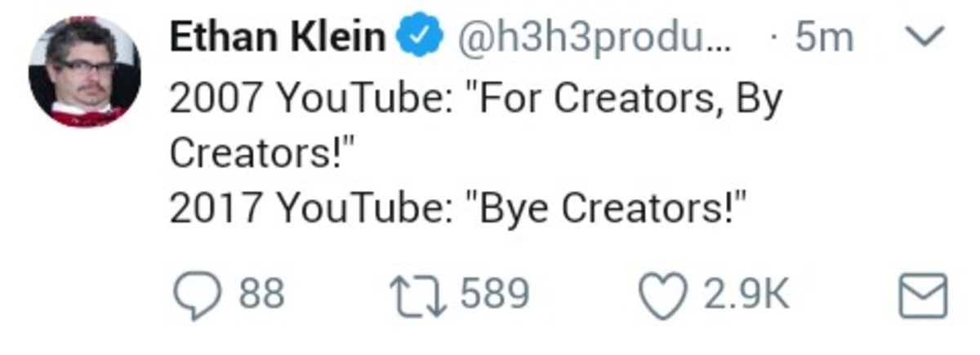Open Ethan Klein's profile picture
The width and height of the screenshot is (980, 355).
coord(84,72)
